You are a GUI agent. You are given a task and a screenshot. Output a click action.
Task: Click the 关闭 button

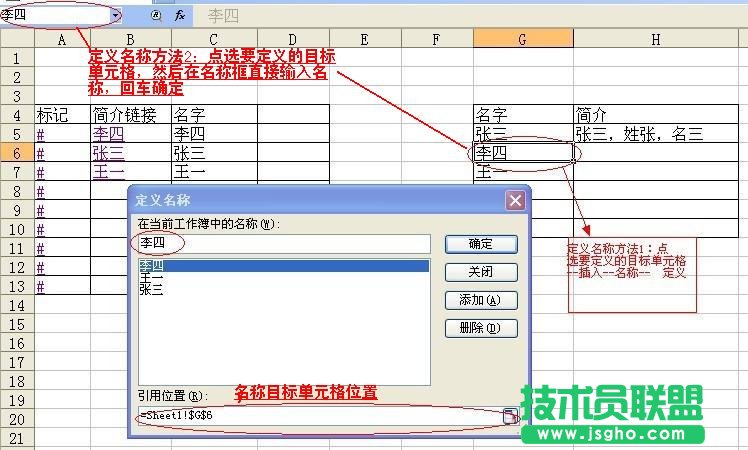point(481,272)
